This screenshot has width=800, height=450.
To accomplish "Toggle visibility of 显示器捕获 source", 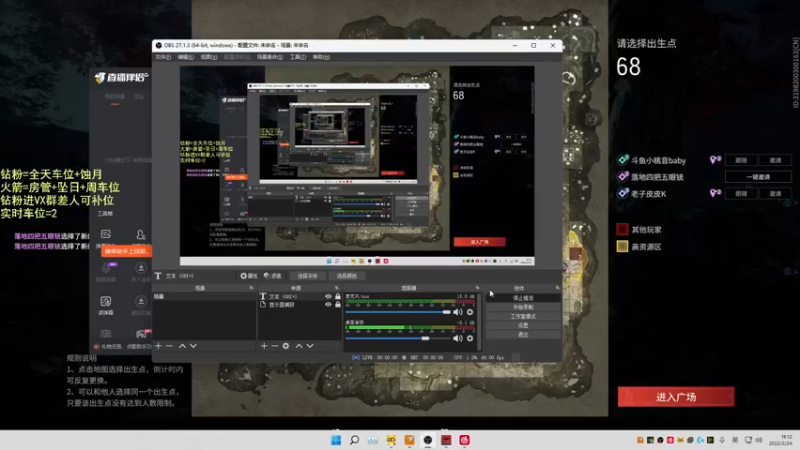I will tap(328, 305).
